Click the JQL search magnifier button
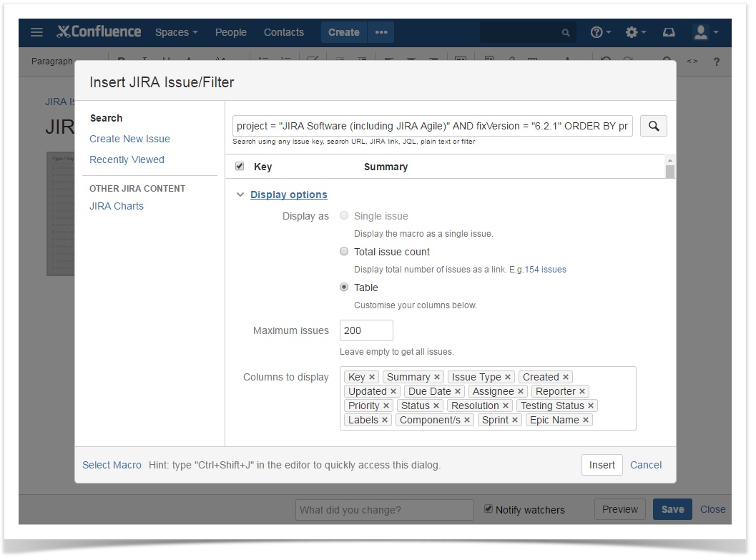Viewport: 756px width, 560px height. coord(653,126)
